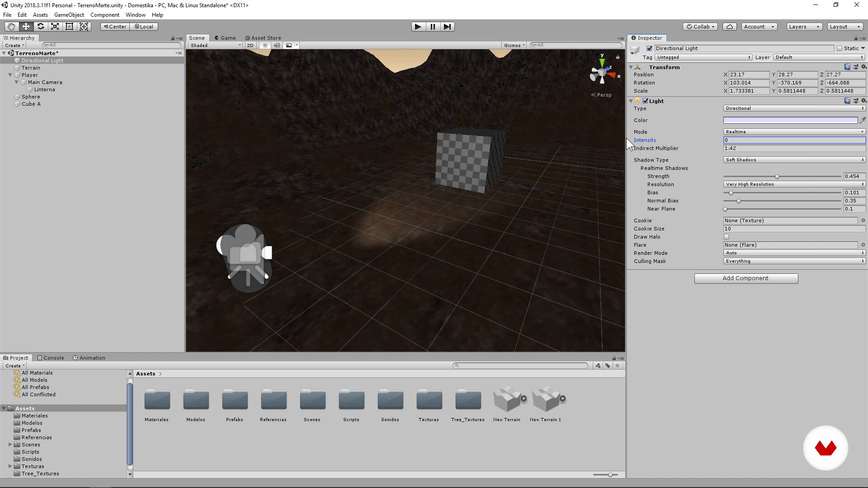Enable the Static checkbox
Image resolution: width=868 pixels, height=488 pixels.
(840, 48)
